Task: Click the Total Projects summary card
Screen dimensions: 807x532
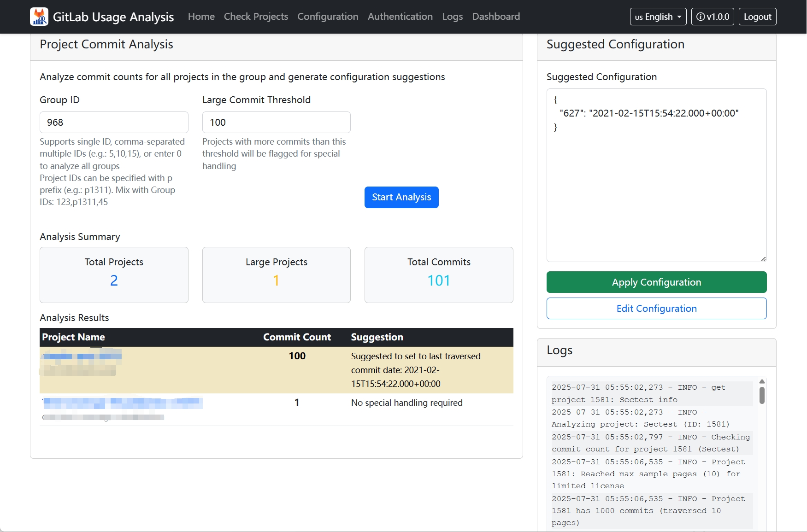Action: coord(114,275)
